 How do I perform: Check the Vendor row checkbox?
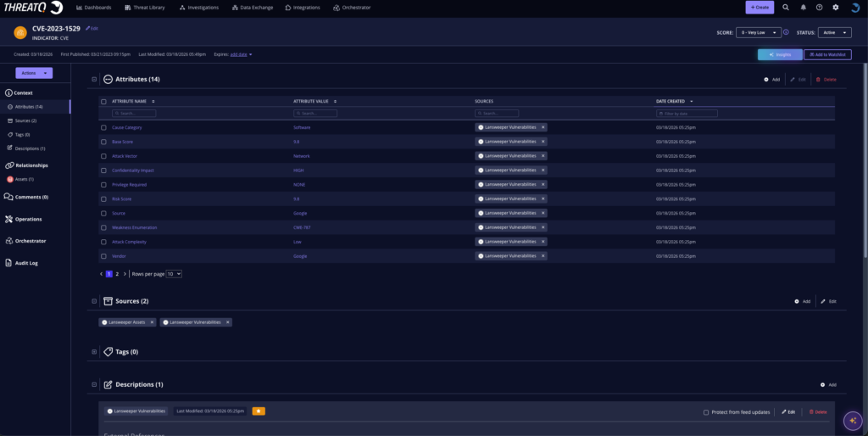pos(103,256)
